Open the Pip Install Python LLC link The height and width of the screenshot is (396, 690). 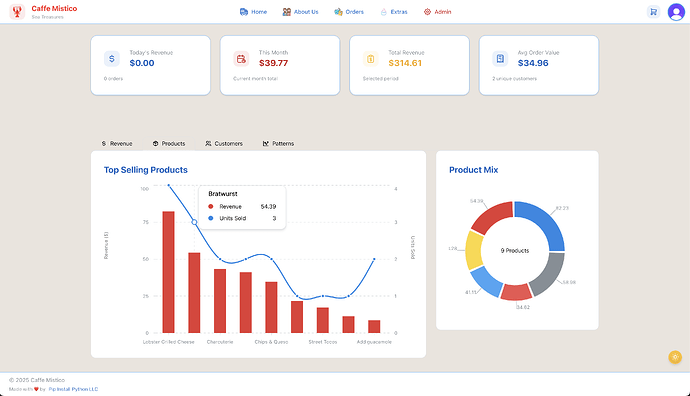point(73,389)
